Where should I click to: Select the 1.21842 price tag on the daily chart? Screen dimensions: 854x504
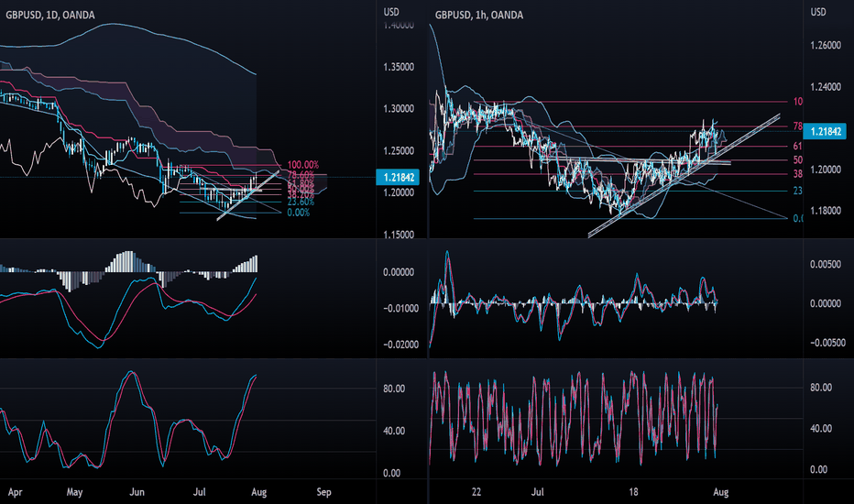pos(398,177)
